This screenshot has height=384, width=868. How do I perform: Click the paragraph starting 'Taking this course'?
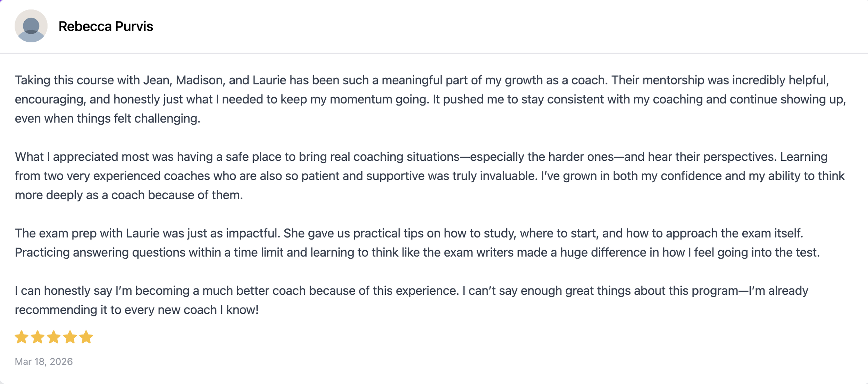coord(431,99)
